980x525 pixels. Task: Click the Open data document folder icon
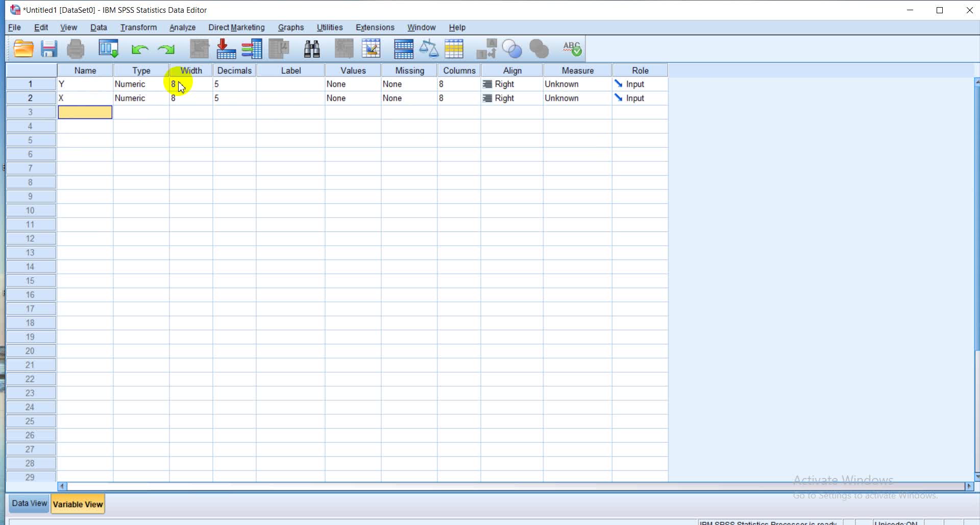(23, 49)
